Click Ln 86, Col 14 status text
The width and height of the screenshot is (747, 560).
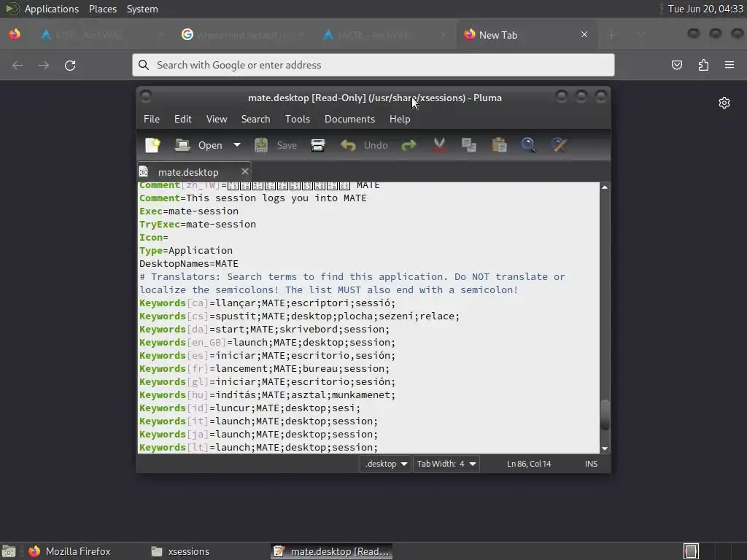pyautogui.click(x=529, y=464)
